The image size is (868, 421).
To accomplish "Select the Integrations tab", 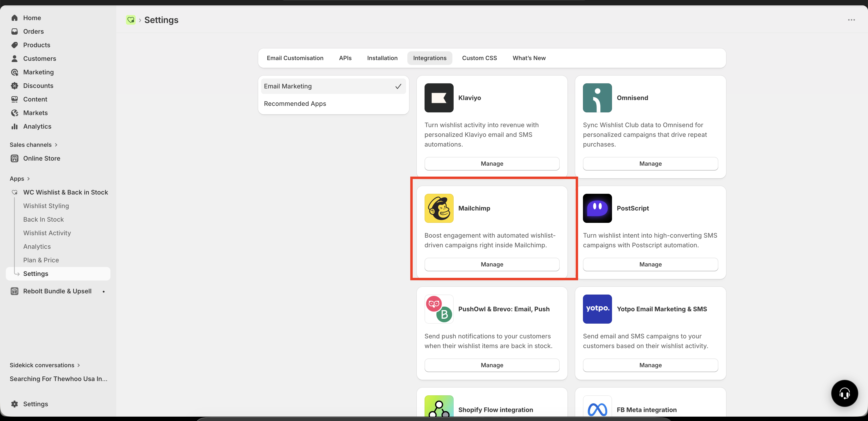I will [430, 58].
